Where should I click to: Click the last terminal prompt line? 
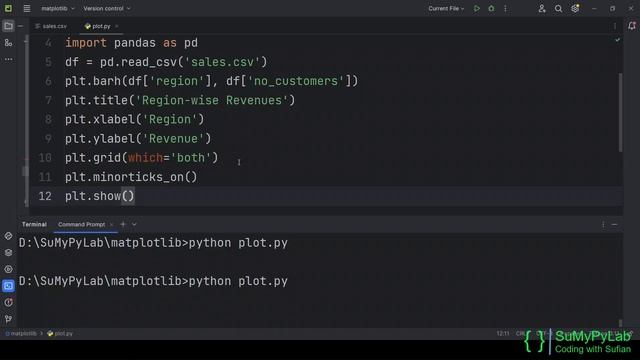pyautogui.click(x=153, y=281)
